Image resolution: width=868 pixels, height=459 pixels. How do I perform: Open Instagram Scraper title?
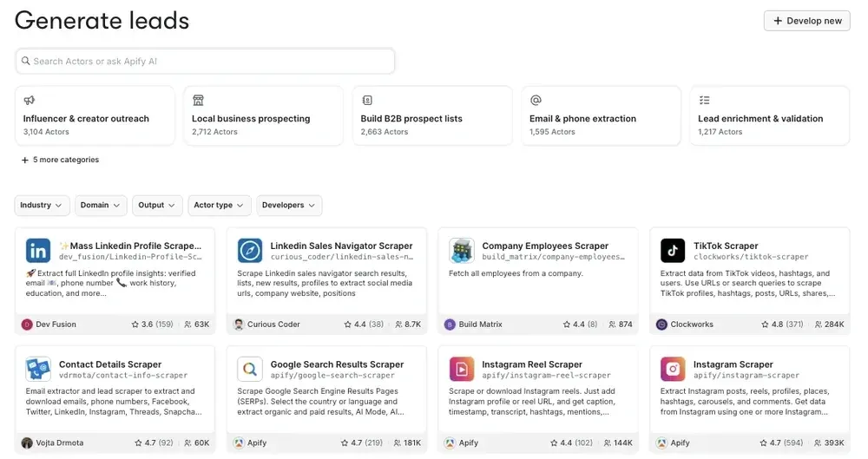(733, 364)
